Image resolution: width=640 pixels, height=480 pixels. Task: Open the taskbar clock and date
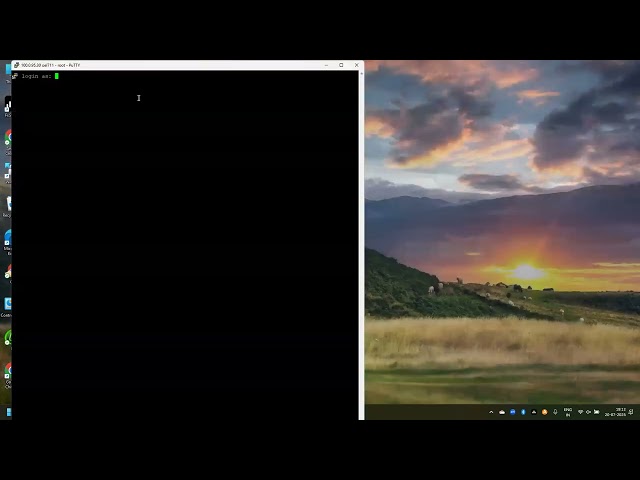click(615, 412)
